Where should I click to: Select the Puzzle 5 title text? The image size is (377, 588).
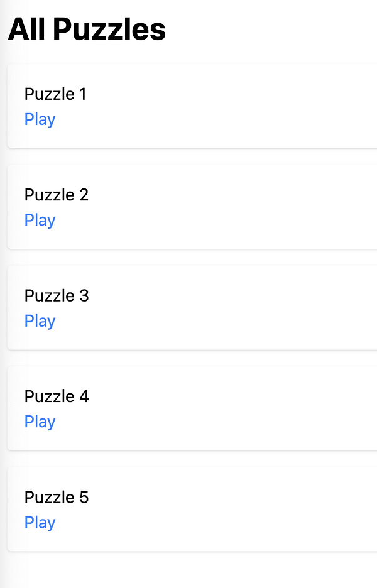tap(56, 497)
